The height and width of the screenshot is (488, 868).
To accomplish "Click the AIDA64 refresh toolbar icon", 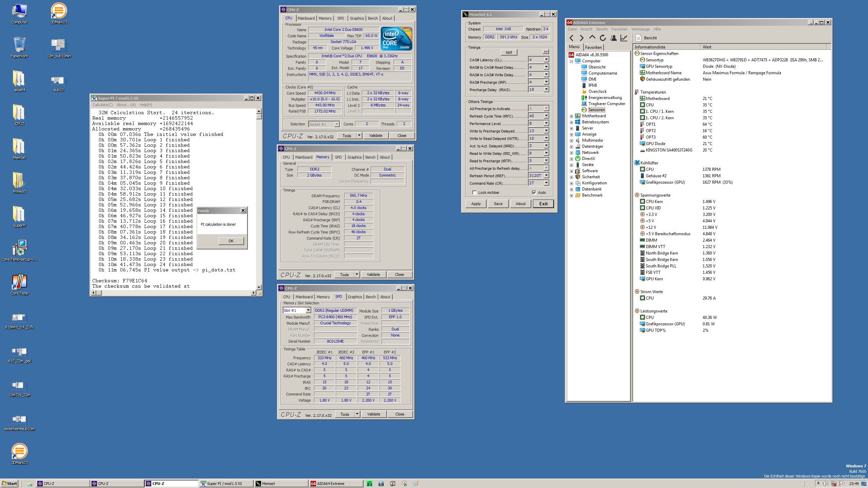I will 603,38.
